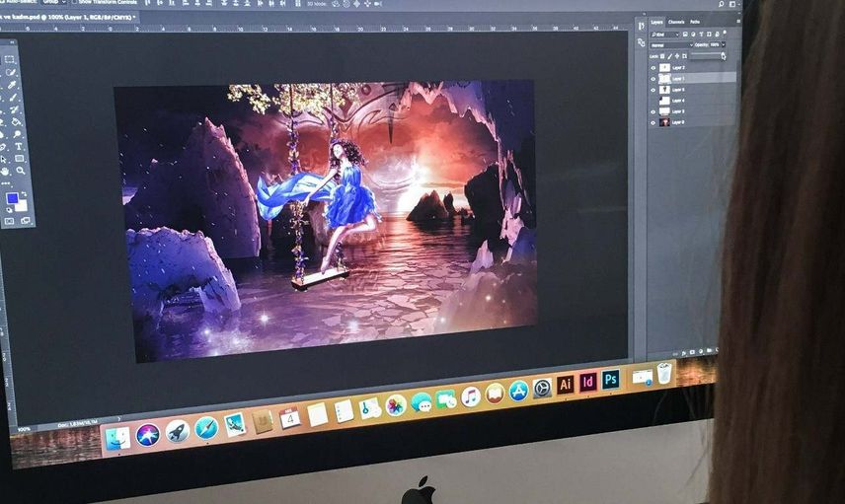Show hidden Layer 4 via its visibility box

653,101
